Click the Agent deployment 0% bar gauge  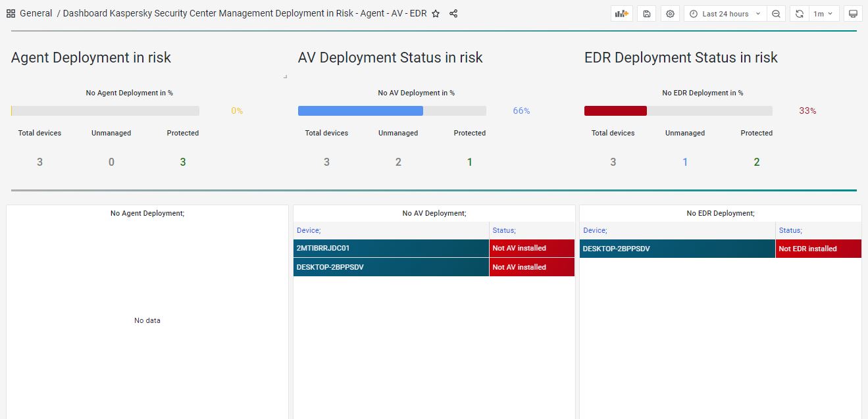[x=105, y=111]
